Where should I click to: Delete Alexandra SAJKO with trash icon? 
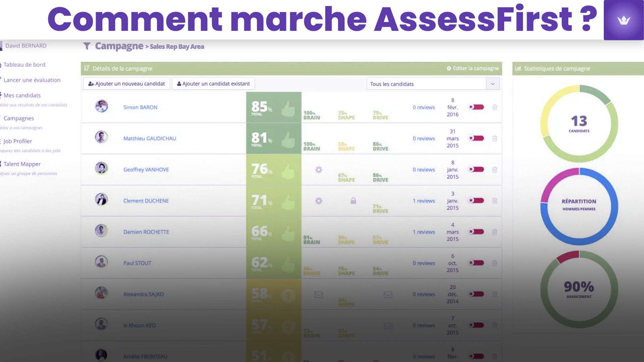tap(494, 294)
